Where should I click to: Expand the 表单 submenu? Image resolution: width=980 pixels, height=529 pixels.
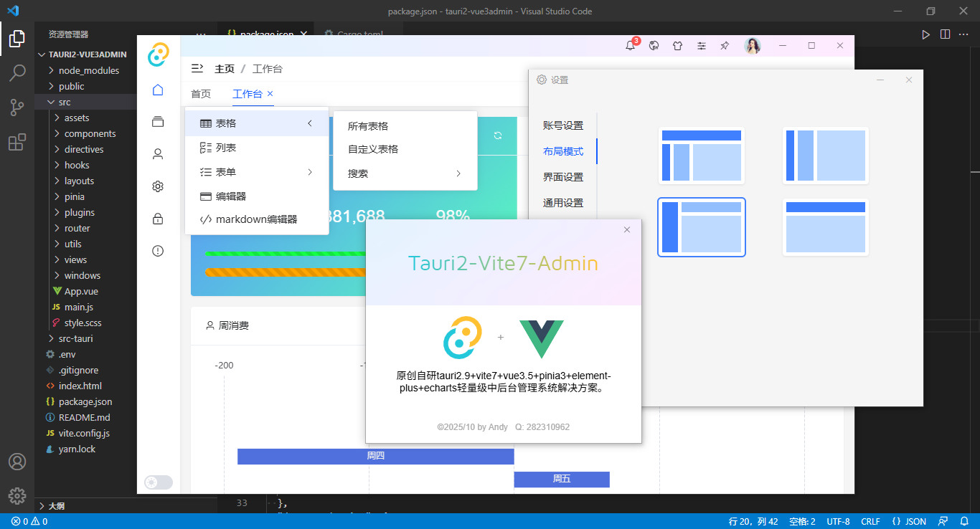(x=257, y=172)
